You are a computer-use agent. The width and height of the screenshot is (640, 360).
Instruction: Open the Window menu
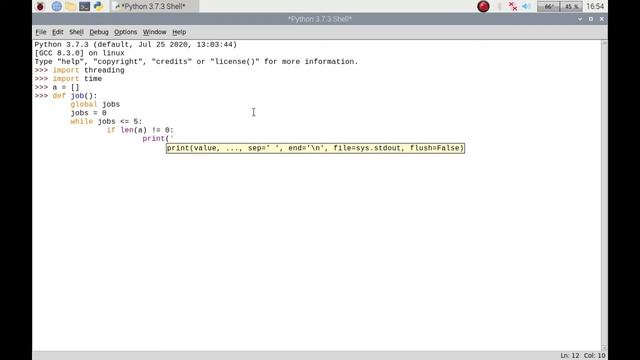[x=154, y=32]
